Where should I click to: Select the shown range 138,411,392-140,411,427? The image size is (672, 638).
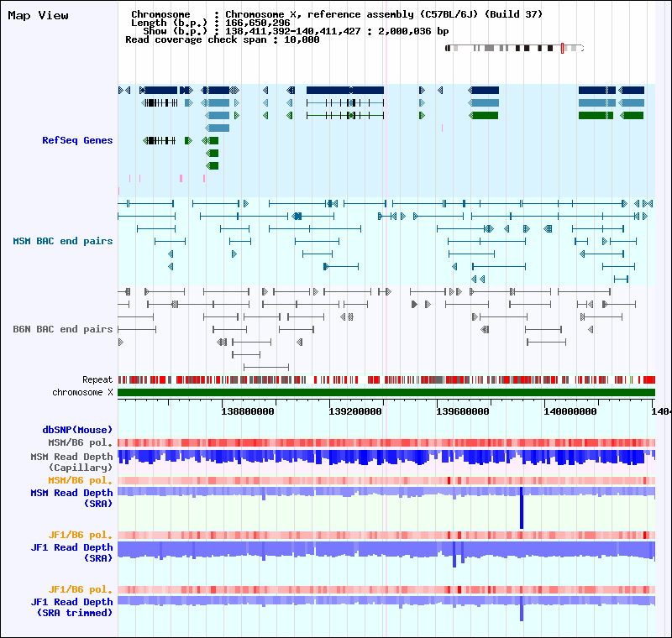click(292, 31)
